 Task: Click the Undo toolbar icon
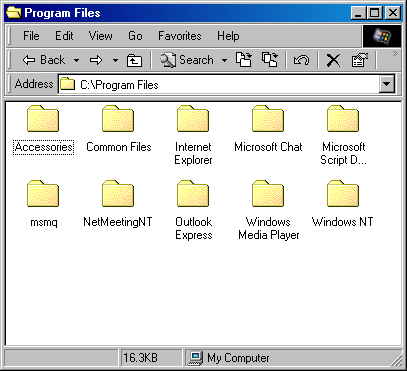tap(301, 60)
